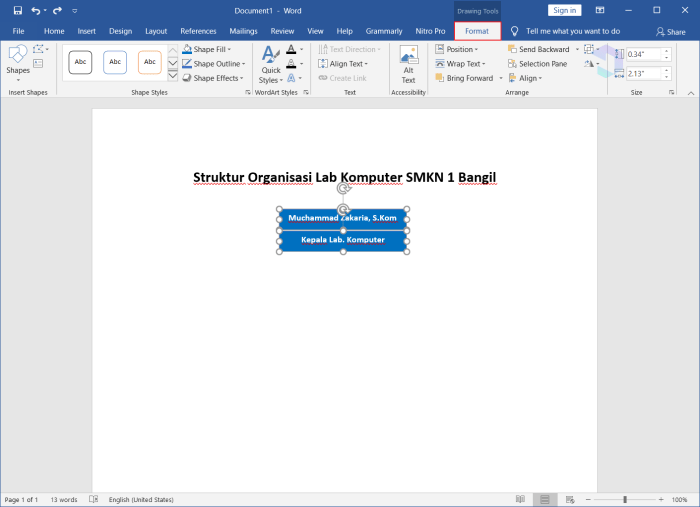Image resolution: width=700 pixels, height=507 pixels.
Task: Open Quick Styles for WordArt
Action: (x=271, y=64)
